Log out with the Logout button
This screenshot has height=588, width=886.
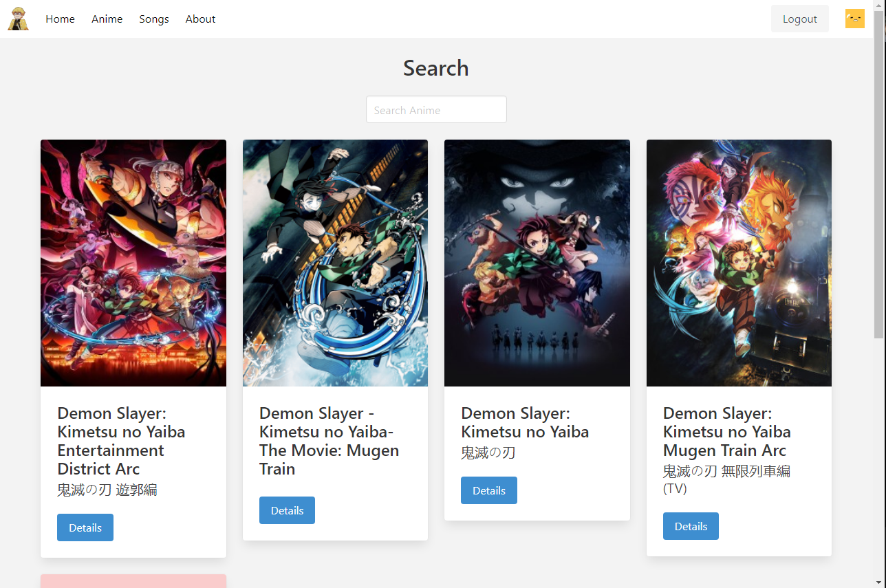tap(799, 19)
